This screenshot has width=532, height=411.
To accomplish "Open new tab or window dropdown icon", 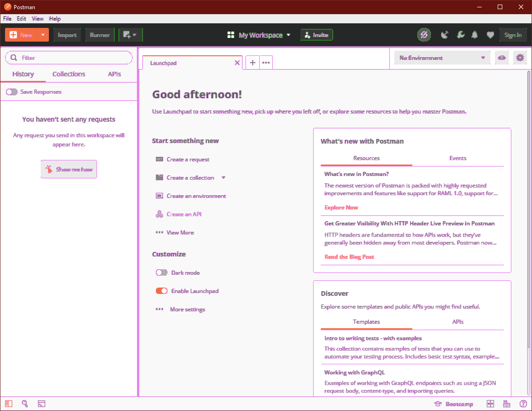I will tap(130, 35).
